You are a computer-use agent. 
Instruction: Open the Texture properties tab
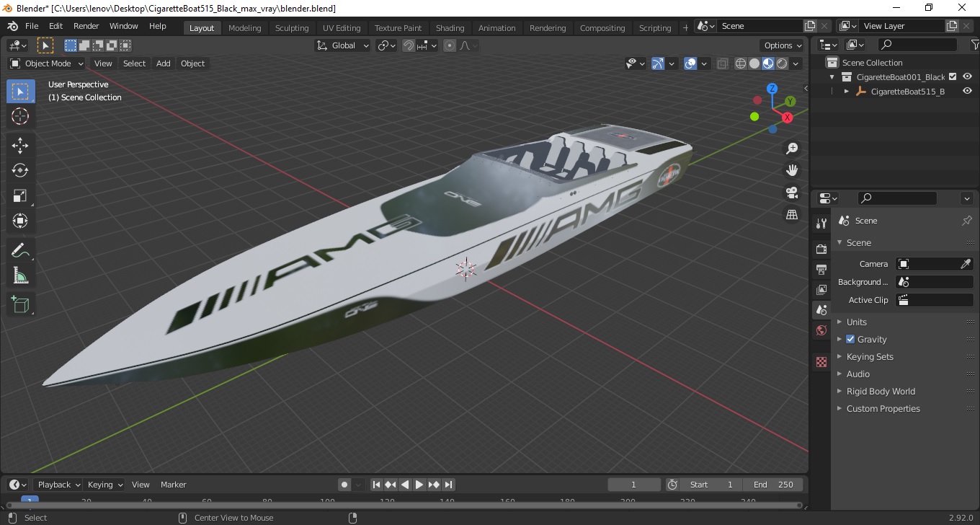click(821, 362)
